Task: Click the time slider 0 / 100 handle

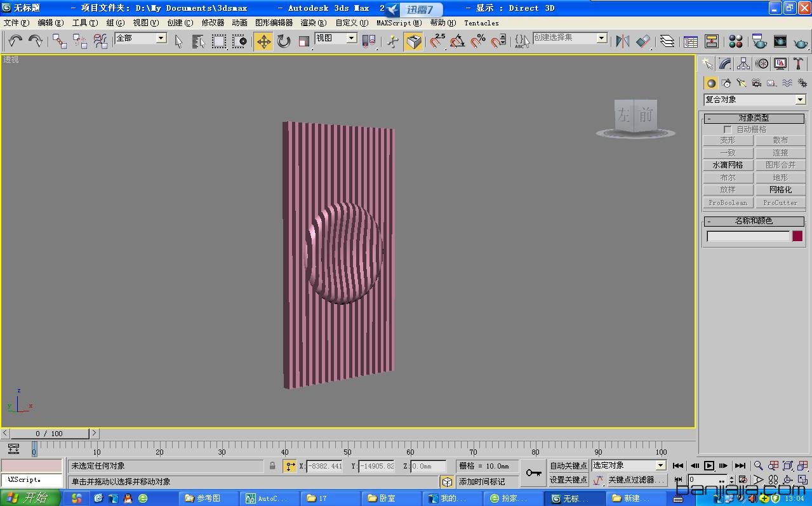Action: point(50,434)
